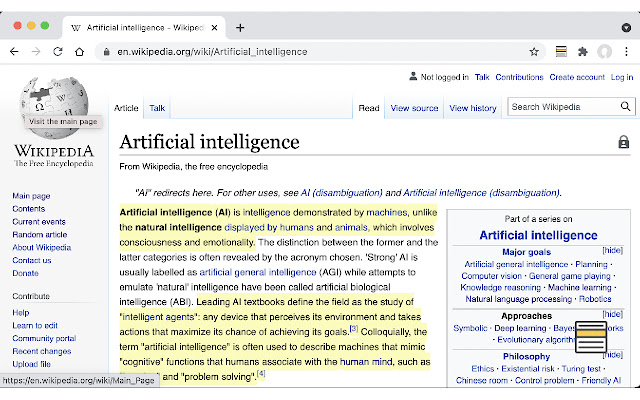
Task: Open the extensions puzzle piece icon
Action: 583,52
